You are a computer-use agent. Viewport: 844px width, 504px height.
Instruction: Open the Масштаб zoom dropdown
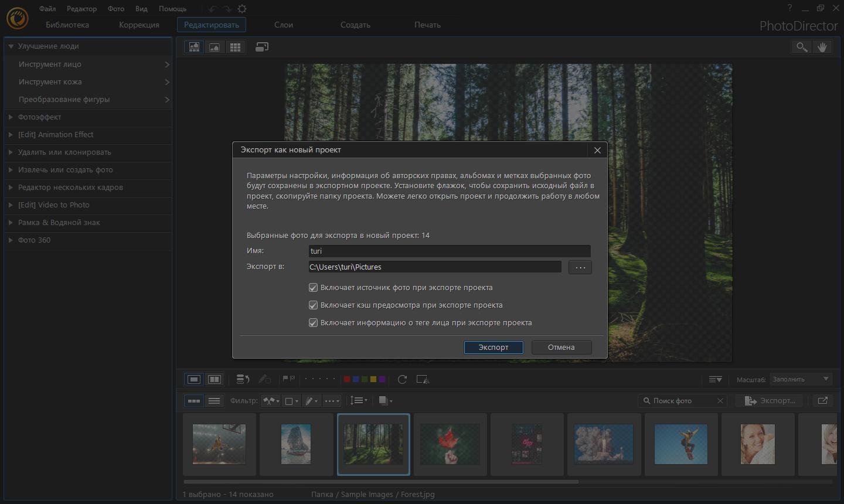801,379
